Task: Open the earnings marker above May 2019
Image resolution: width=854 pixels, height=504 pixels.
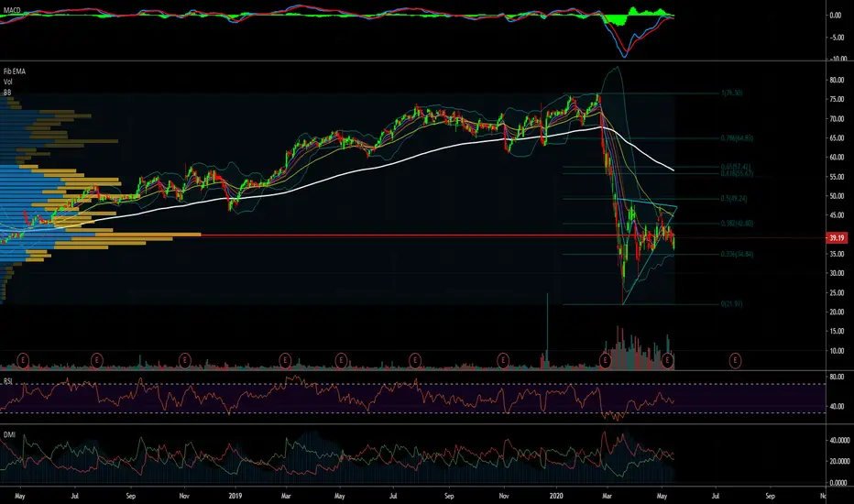Action: (341, 360)
